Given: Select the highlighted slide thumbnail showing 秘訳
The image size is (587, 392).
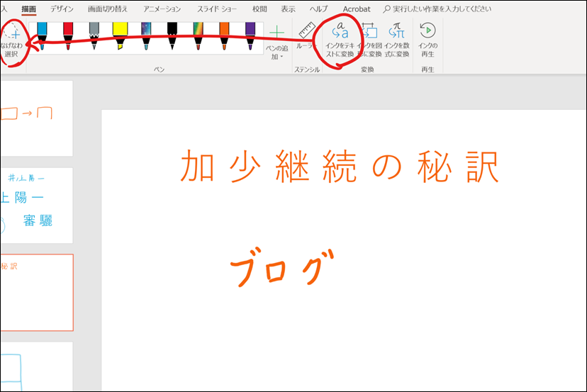Looking at the screenshot, I should pyautogui.click(x=36, y=293).
